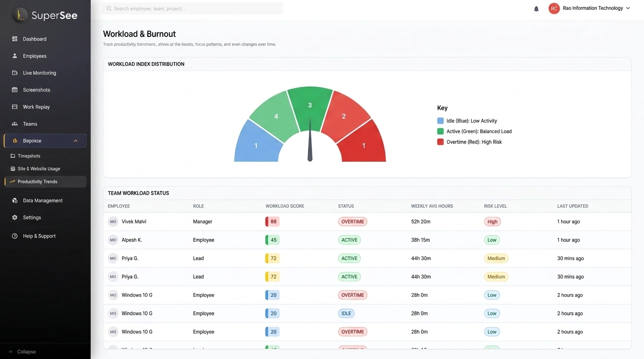Image resolution: width=644 pixels, height=359 pixels.
Task: Select the Teams group icon
Action: click(x=15, y=124)
